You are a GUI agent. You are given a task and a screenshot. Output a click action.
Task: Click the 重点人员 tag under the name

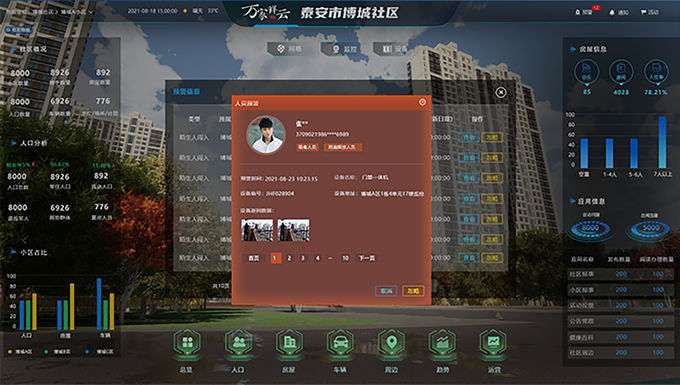tap(307, 147)
